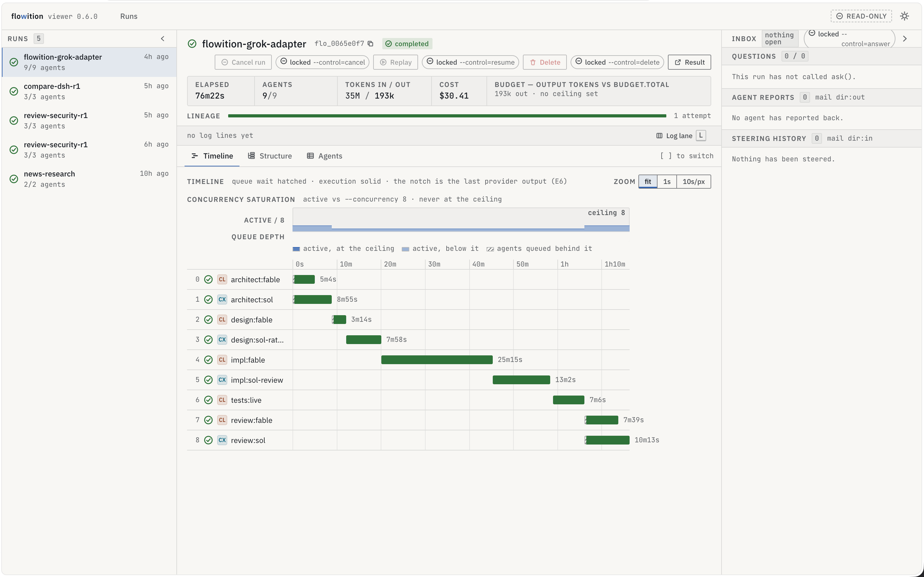Click the green check beside compare-dsh-r1
924x577 pixels.
[x=14, y=92]
